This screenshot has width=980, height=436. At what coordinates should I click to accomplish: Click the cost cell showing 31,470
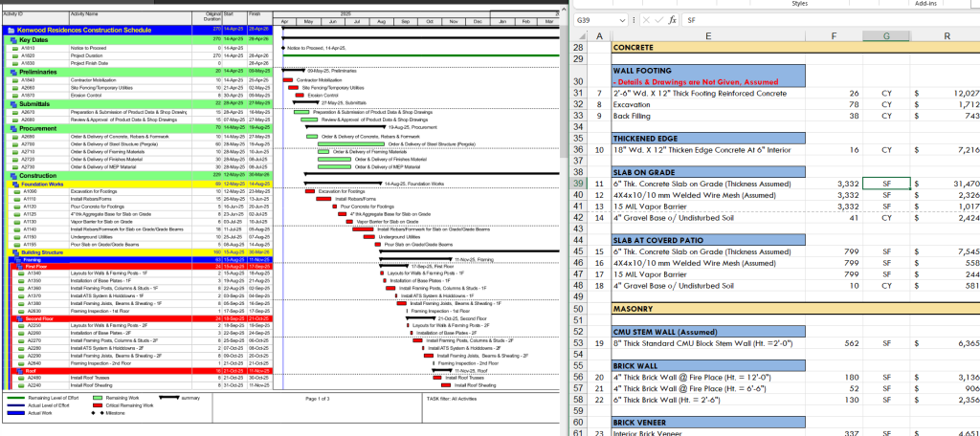point(947,185)
